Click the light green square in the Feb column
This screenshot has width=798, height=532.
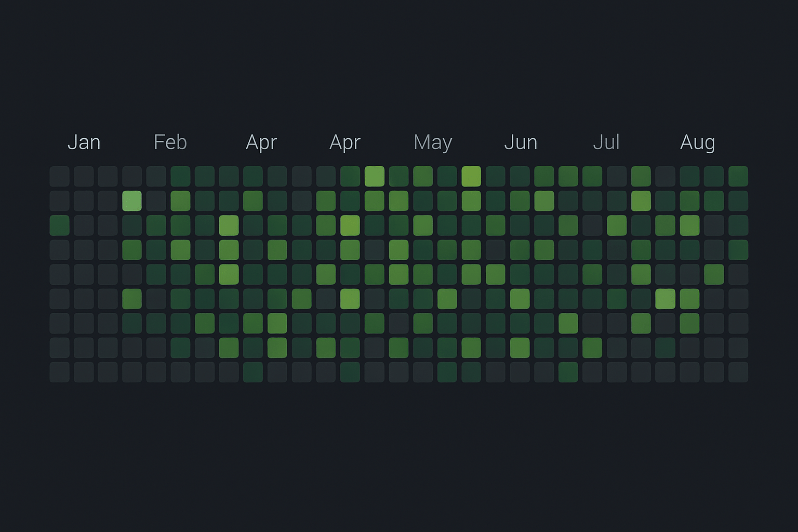[132, 201]
